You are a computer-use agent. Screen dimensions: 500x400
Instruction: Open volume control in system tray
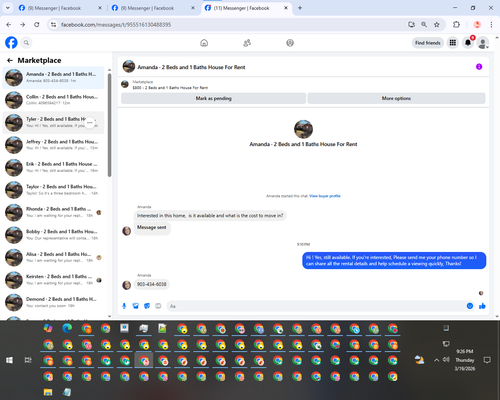click(446, 360)
